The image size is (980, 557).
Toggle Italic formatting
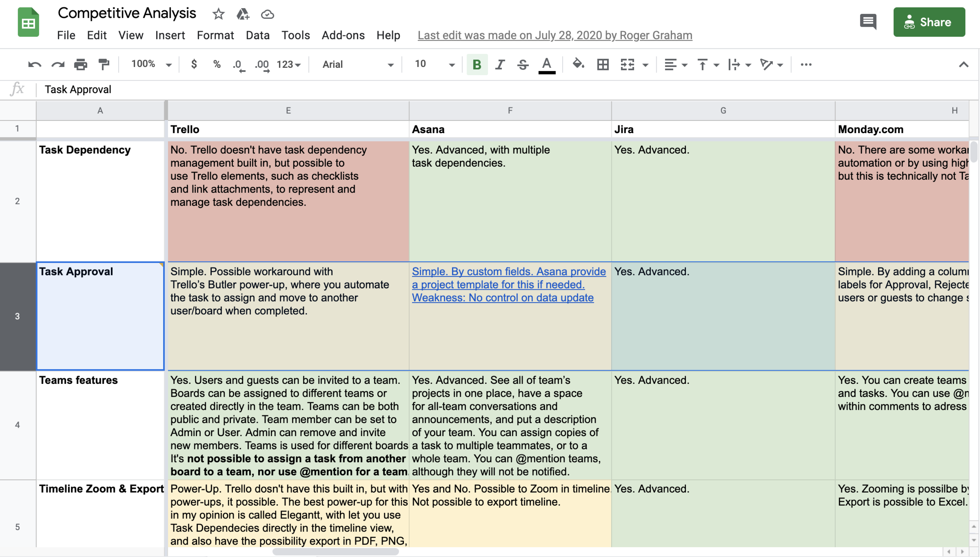pyautogui.click(x=500, y=64)
